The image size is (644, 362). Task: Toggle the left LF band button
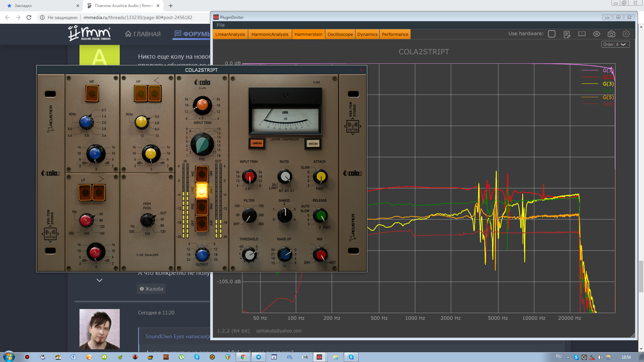coord(85,192)
